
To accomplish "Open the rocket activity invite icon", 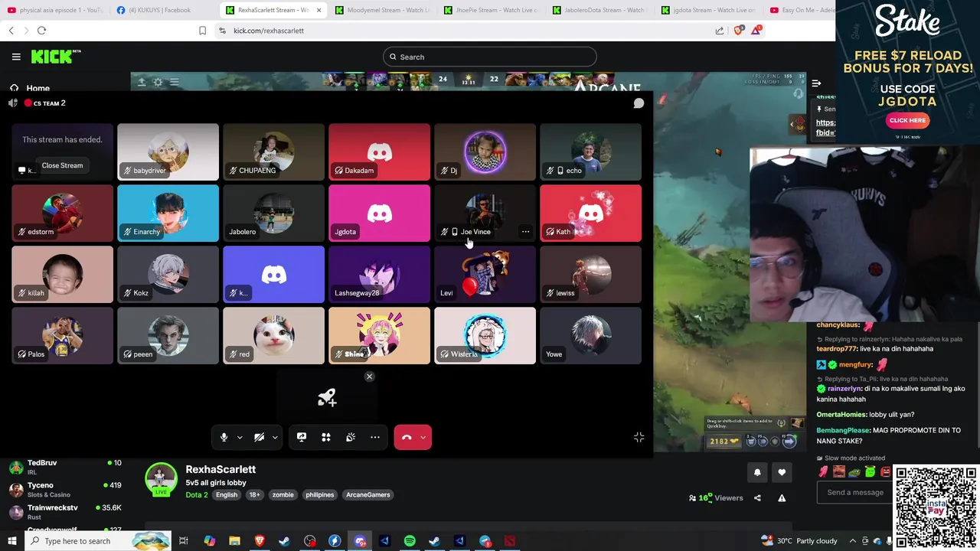I will 326,397.
